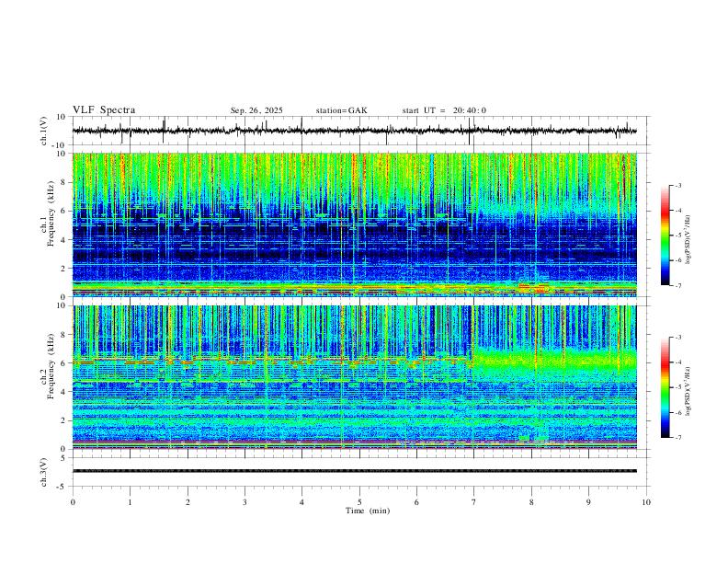
Task: Click the "4" kHz tick on ch.1 spectrogram
Action: coord(65,240)
